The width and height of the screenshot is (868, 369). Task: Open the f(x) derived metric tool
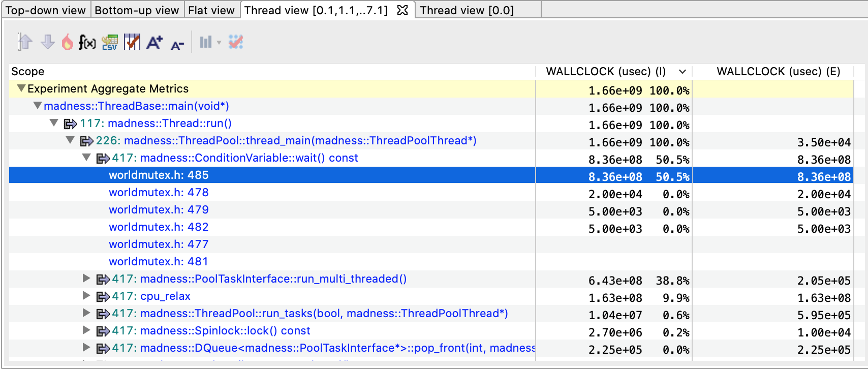pyautogui.click(x=87, y=42)
